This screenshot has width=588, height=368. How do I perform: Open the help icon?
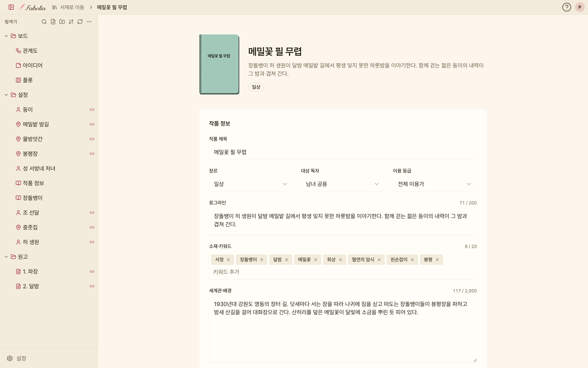[x=567, y=7]
